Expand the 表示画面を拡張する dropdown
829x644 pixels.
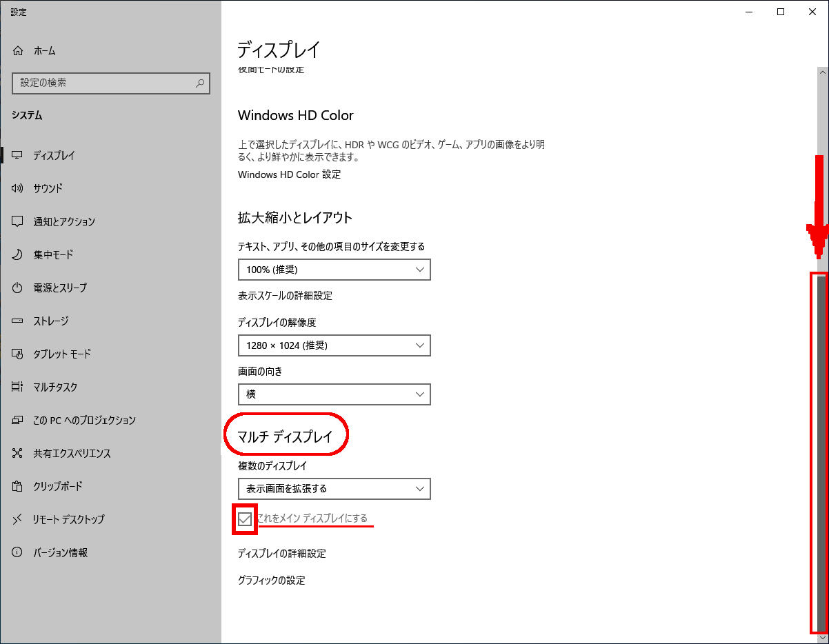[334, 488]
